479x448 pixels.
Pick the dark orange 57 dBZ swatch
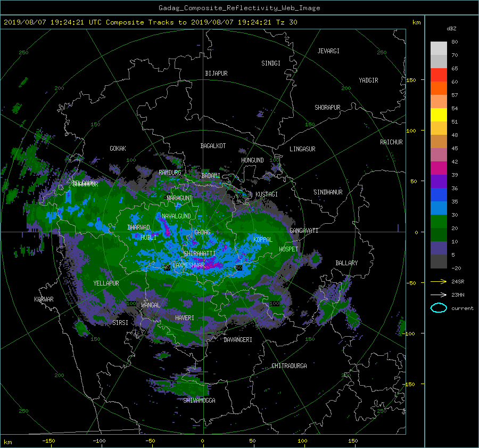point(439,88)
